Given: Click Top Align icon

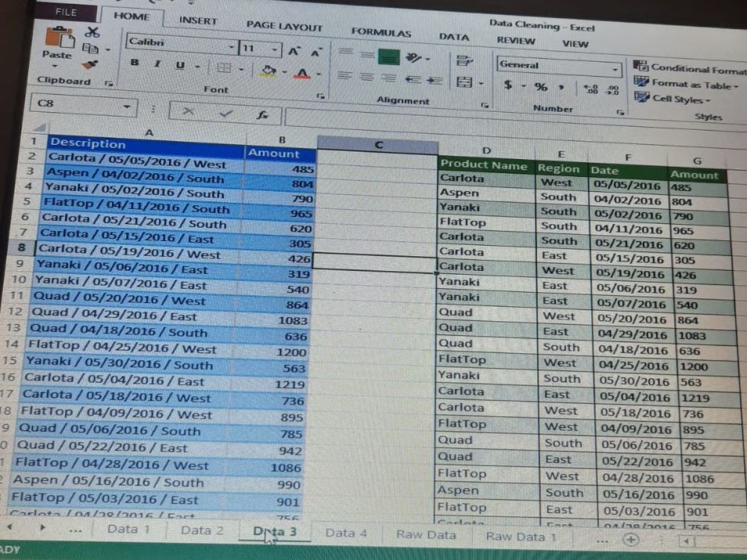Looking at the screenshot, I should click(x=346, y=52).
